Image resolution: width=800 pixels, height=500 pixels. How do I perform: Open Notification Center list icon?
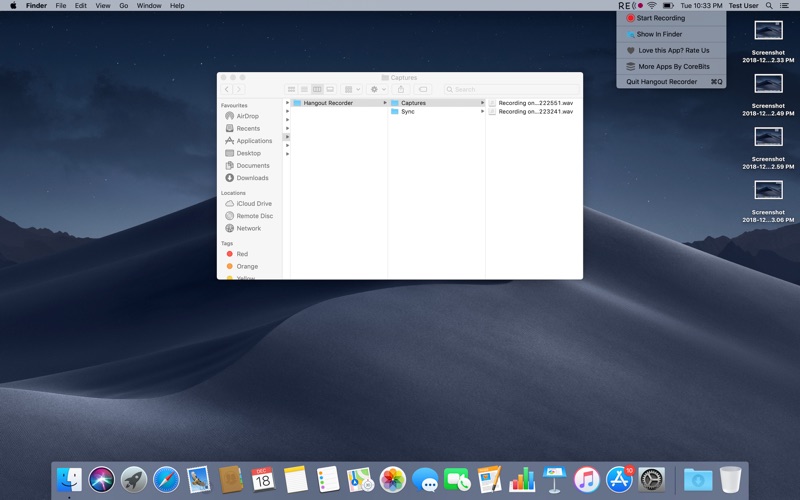(785, 6)
